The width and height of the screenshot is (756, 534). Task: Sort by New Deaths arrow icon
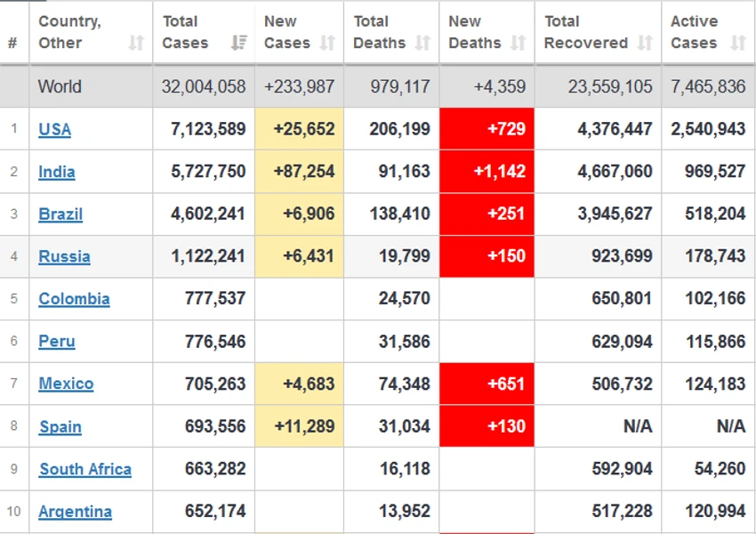click(x=519, y=43)
